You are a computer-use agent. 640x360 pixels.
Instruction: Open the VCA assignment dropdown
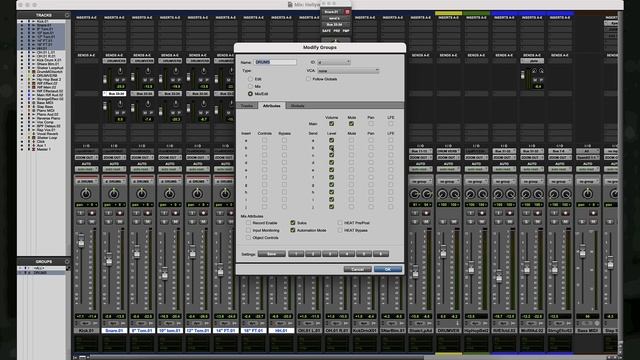(348, 71)
